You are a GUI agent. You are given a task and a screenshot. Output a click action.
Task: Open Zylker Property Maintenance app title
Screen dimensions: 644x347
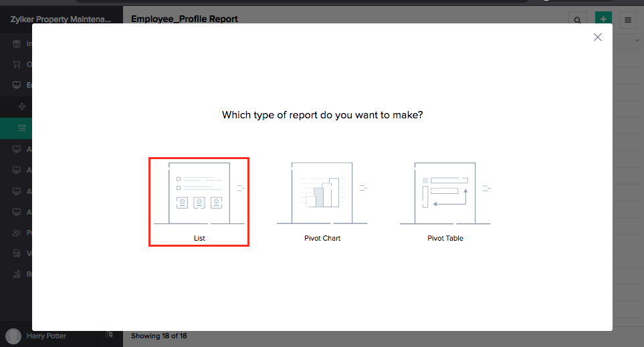click(x=61, y=19)
